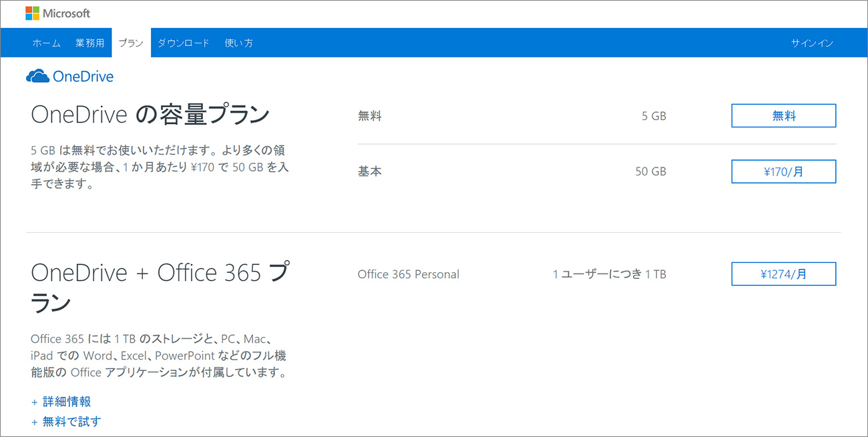Switch to the 使い方 tab
Viewport: 868px width, 437px height.
point(239,43)
